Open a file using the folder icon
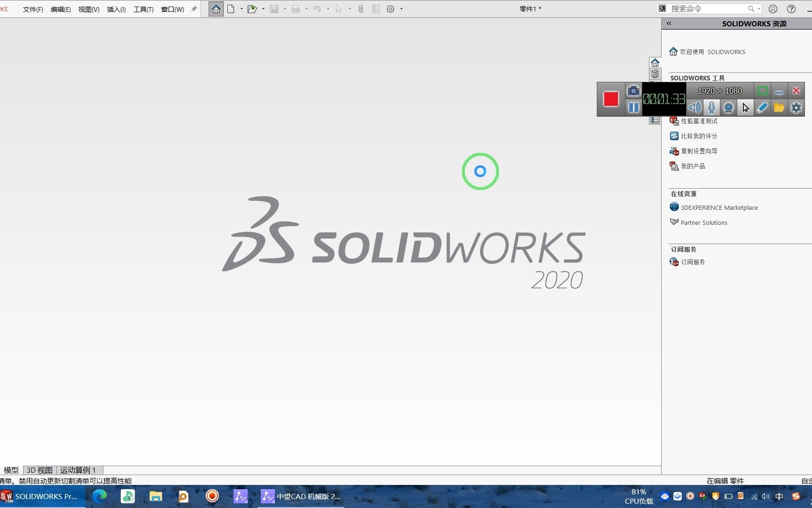This screenshot has width=812, height=508. click(x=252, y=9)
